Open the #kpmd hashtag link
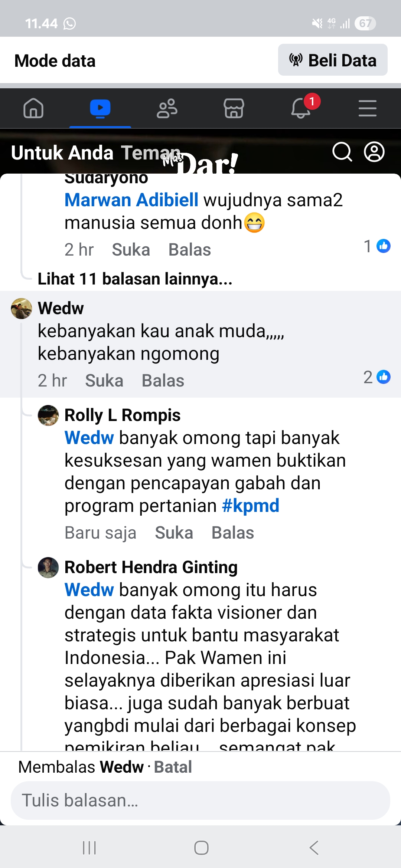 (x=251, y=506)
